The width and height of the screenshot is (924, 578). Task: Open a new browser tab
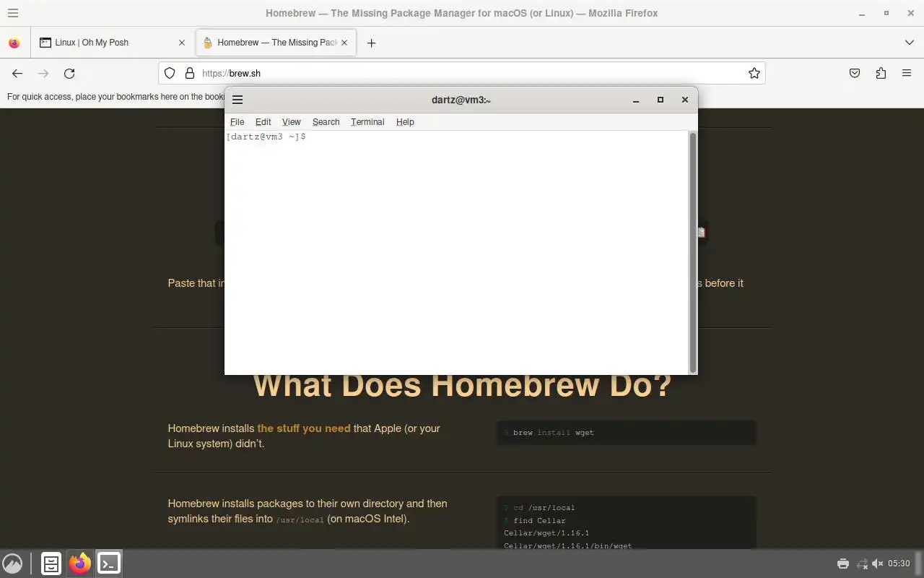371,43
